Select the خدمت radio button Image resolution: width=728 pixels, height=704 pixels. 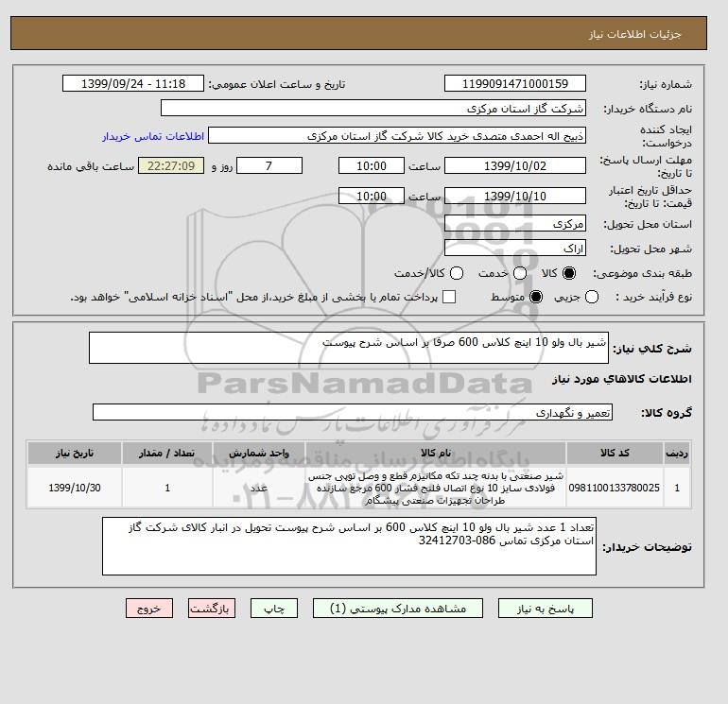pyautogui.click(x=520, y=273)
